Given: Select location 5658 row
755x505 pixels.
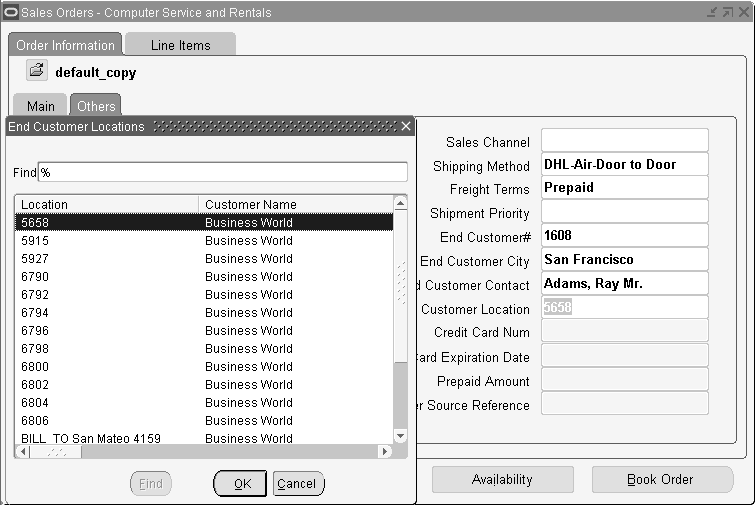Looking at the screenshot, I should pyautogui.click(x=204, y=222).
